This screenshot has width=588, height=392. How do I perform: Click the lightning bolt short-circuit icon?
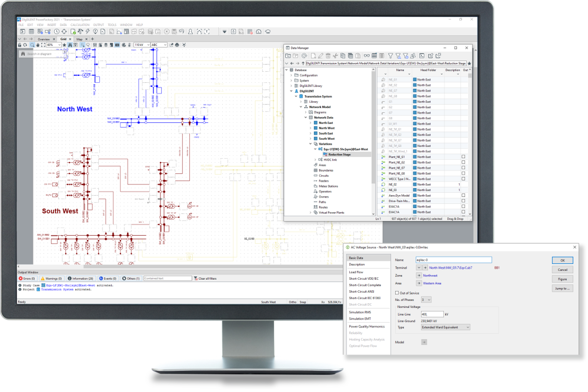pyautogui.click(x=88, y=32)
